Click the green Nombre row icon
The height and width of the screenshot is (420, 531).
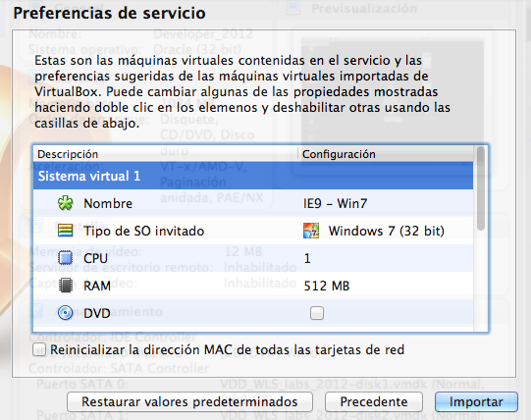[66, 203]
